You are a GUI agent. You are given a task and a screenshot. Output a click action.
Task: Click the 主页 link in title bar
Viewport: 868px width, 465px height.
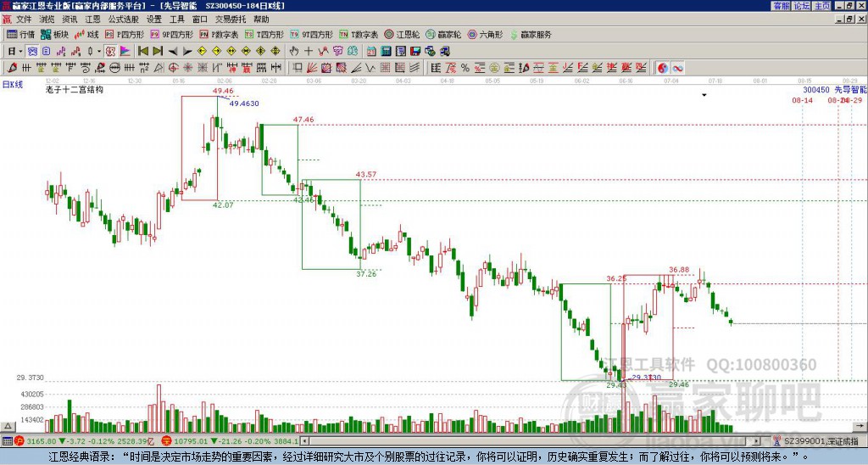[822, 6]
